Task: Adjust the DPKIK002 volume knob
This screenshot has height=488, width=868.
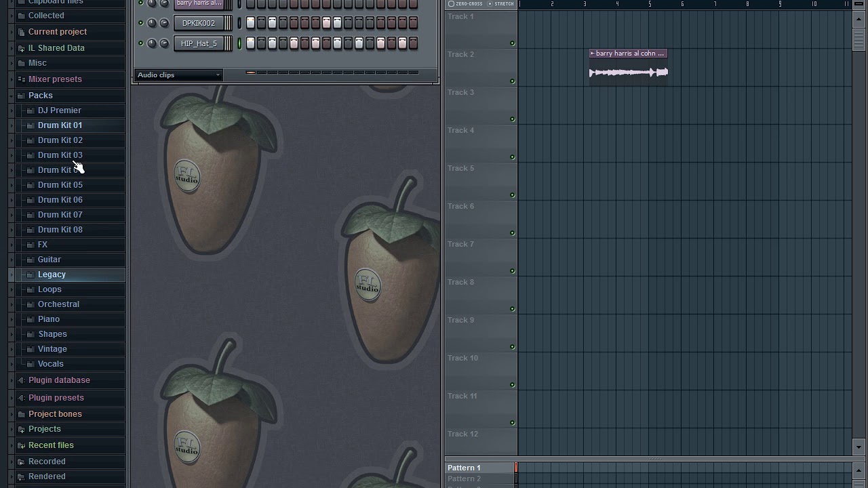Action: click(163, 23)
